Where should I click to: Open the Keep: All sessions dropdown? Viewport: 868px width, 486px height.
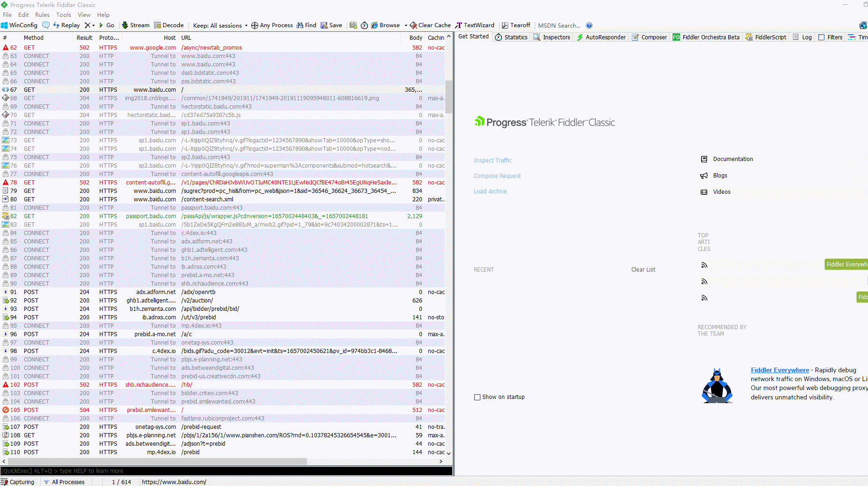pyautogui.click(x=220, y=25)
